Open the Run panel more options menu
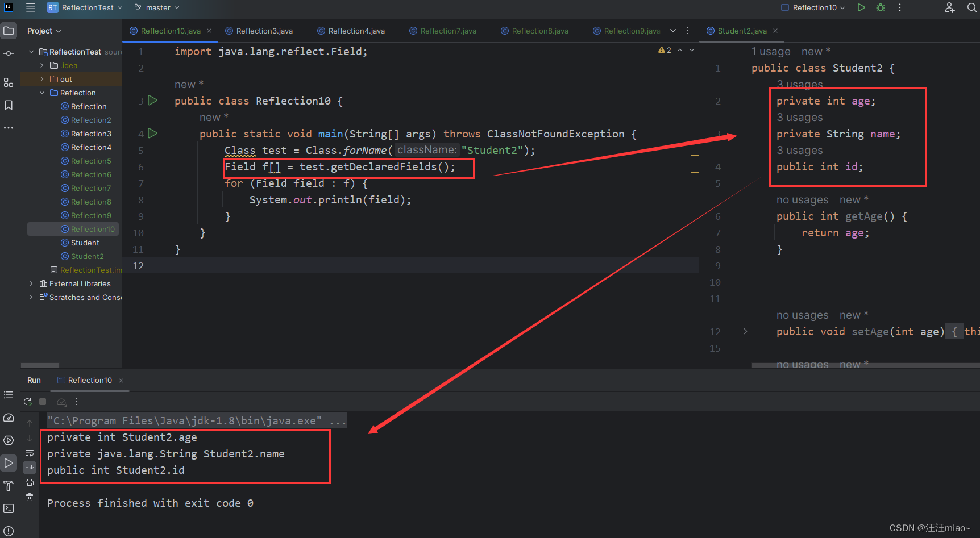Image resolution: width=980 pixels, height=538 pixels. coord(76,402)
